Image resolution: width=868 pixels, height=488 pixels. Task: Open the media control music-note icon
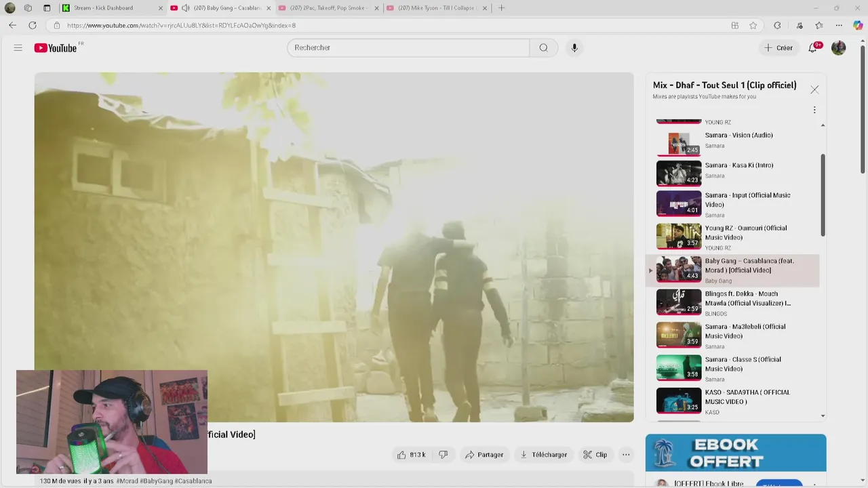[800, 25]
